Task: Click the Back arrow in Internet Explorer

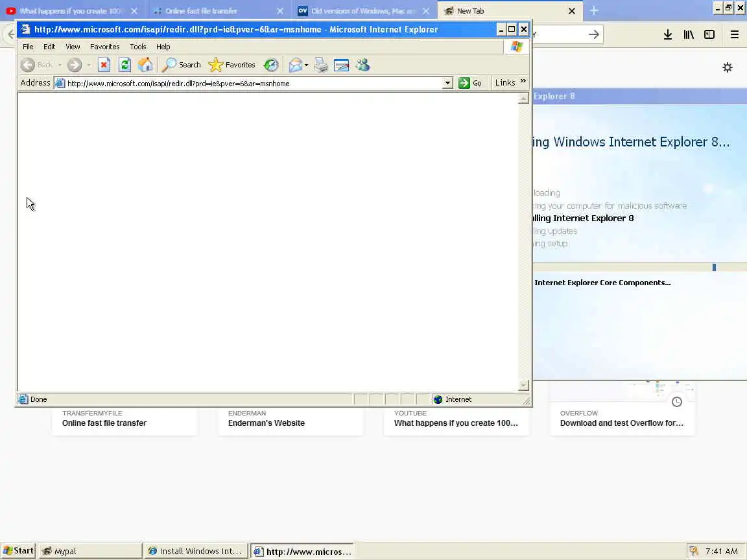Action: (x=28, y=65)
